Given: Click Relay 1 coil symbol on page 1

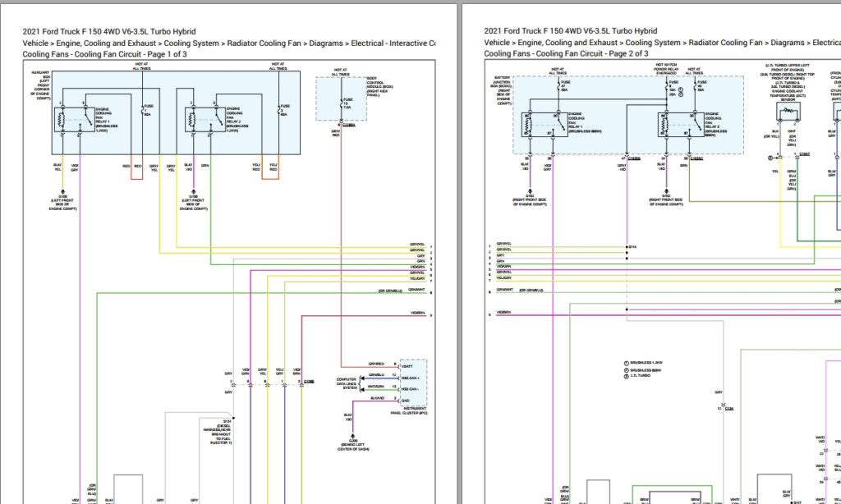Looking at the screenshot, I should tap(62, 120).
